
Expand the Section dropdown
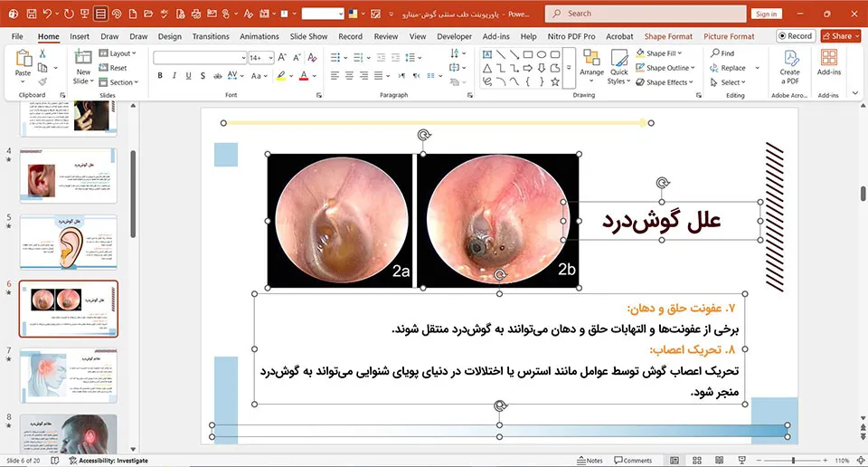tap(118, 82)
